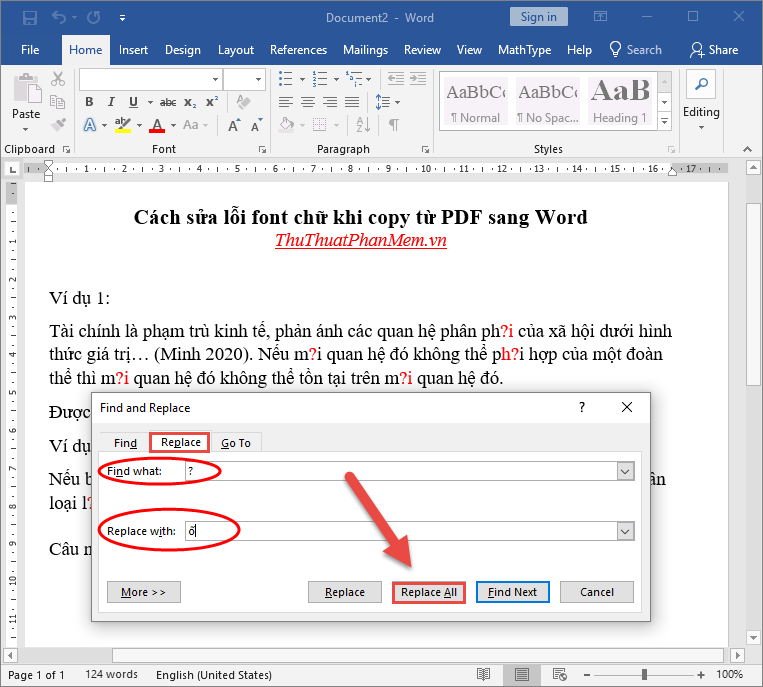
Task: Click the Save icon in title bar
Action: click(x=30, y=18)
